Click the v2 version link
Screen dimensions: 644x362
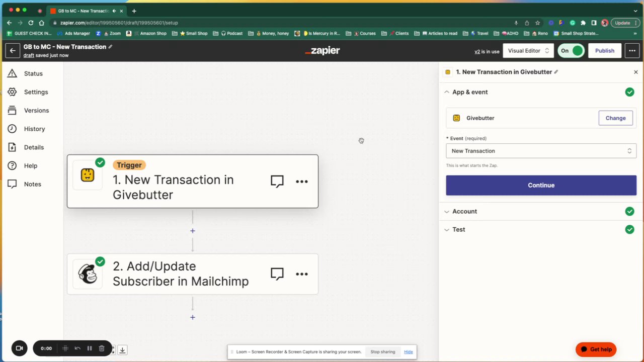tap(477, 51)
